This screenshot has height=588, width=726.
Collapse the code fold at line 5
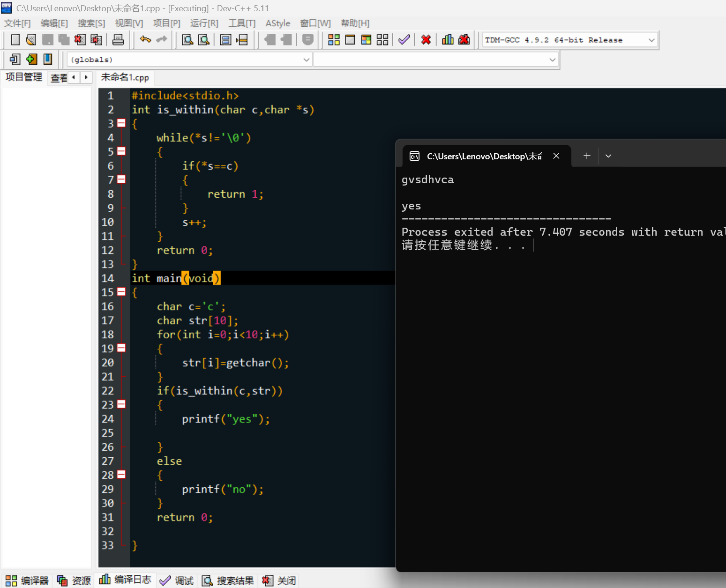point(121,151)
